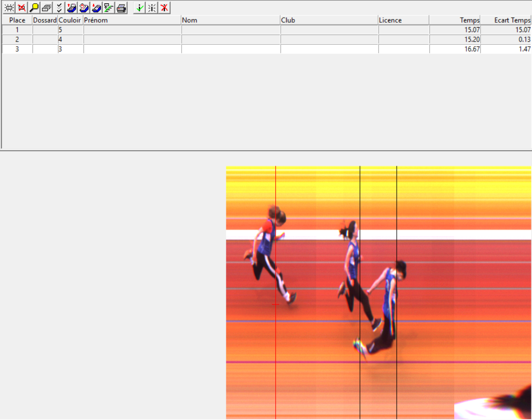
Task: Select the Place 2 cell
Action: (17, 39)
